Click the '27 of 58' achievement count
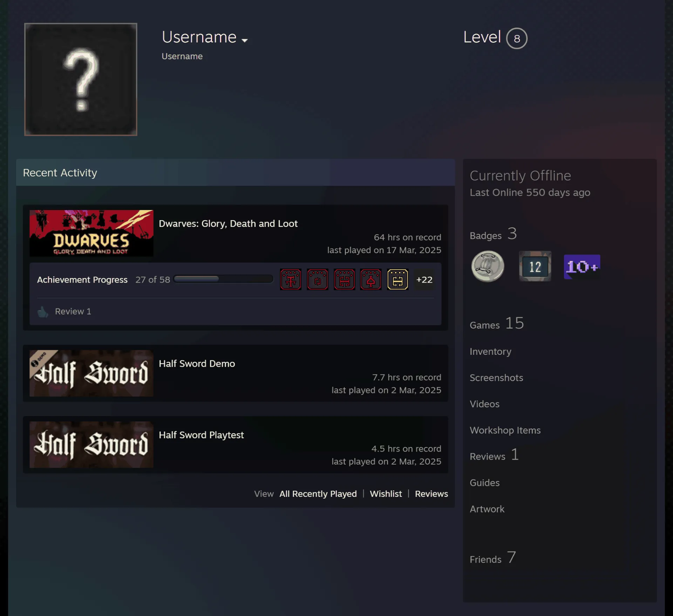Screen dimensions: 673x616 click(x=152, y=280)
